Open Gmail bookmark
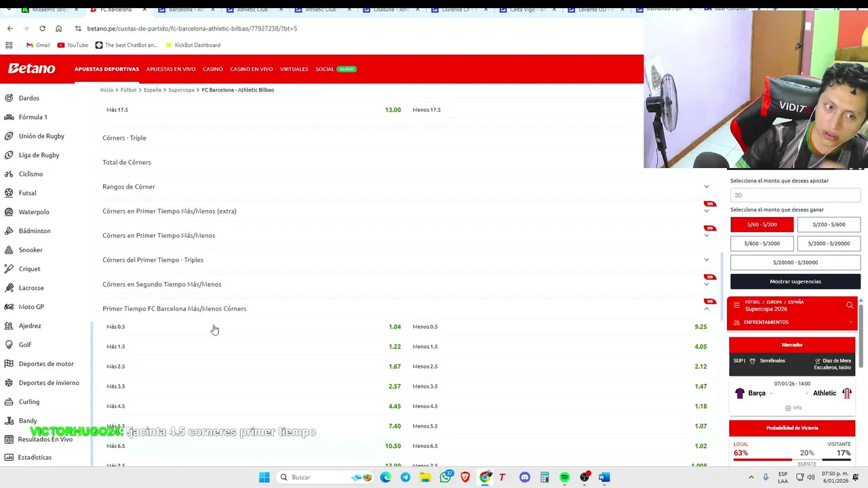The image size is (868, 488). pos(38,45)
